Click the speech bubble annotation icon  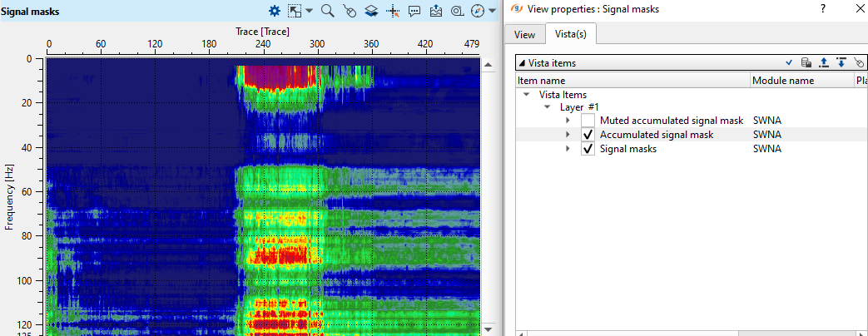pyautogui.click(x=414, y=11)
